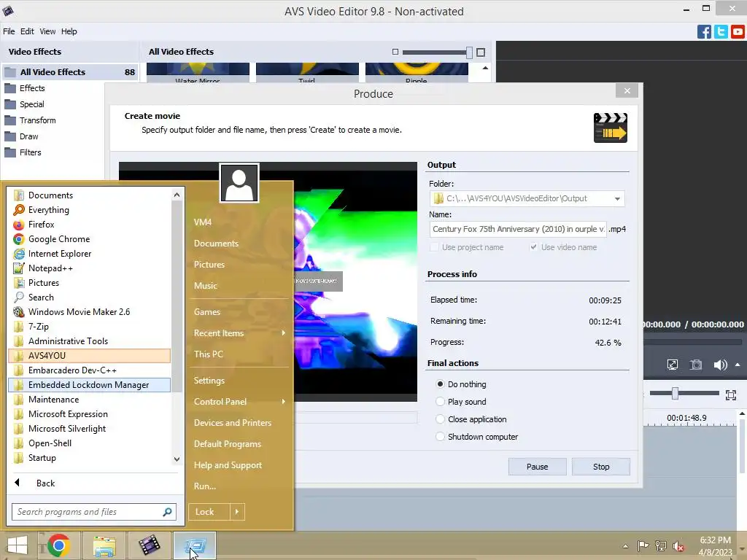The image size is (747, 560).
Task: Click the snapshot camera icon in preview
Action: point(696,365)
